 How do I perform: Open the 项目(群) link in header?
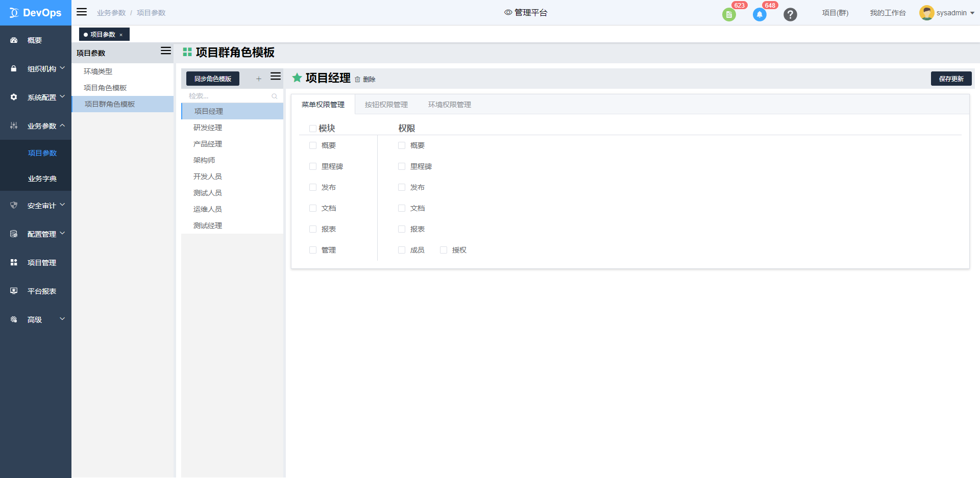(x=835, y=13)
